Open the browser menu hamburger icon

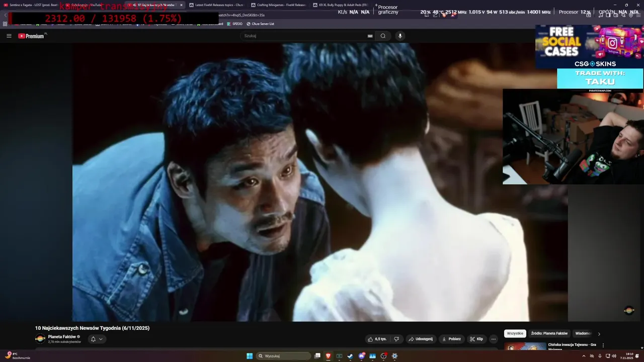[638, 15]
